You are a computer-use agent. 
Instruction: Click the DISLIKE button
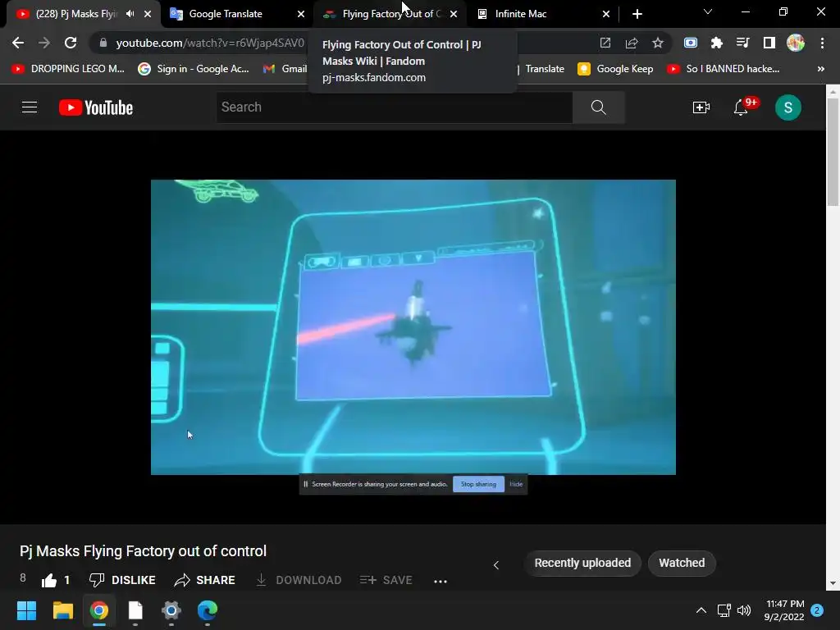[x=122, y=580]
